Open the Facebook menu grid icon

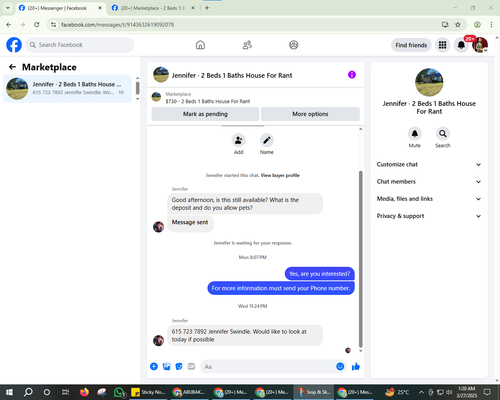click(x=442, y=45)
